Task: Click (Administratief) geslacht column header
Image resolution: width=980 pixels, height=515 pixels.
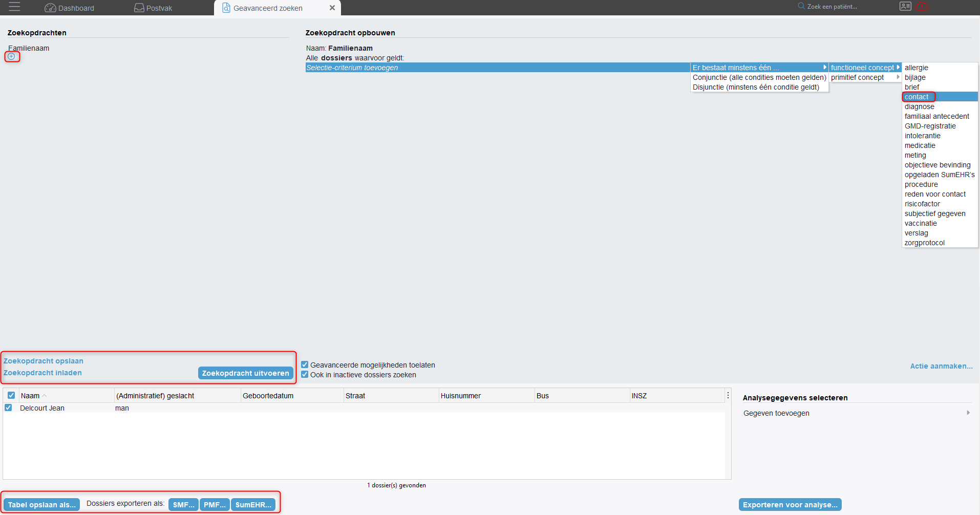Action: click(x=177, y=396)
